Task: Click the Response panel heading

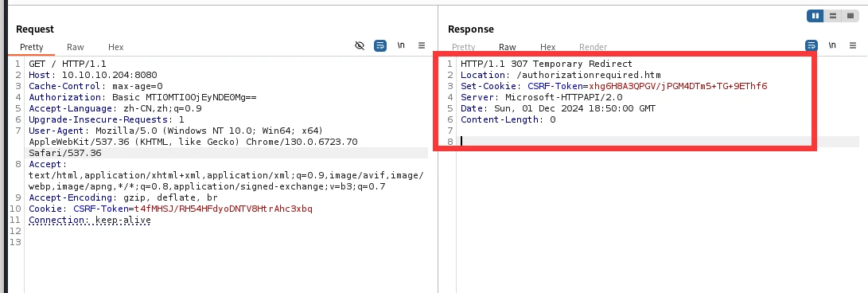Action: pos(470,29)
